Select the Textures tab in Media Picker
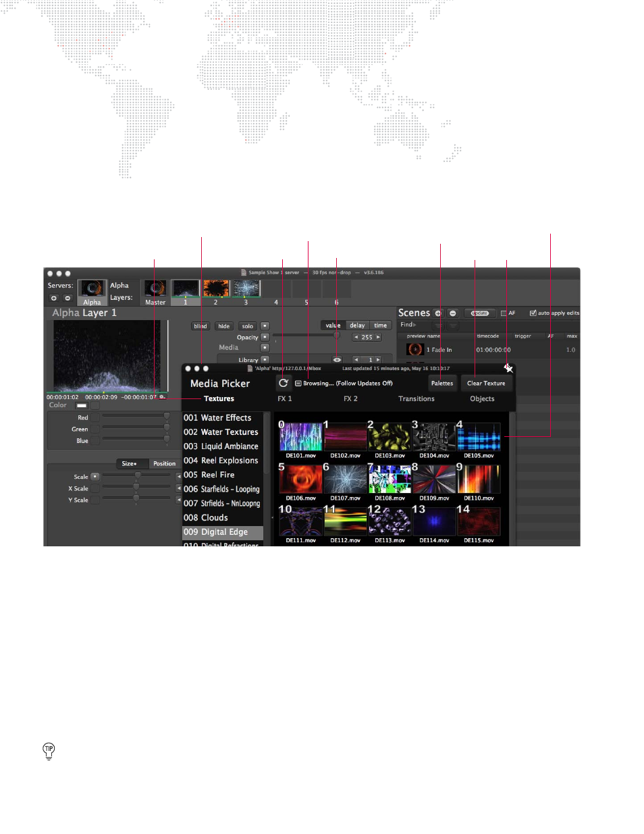The width and height of the screenshot is (644, 834). tap(219, 399)
